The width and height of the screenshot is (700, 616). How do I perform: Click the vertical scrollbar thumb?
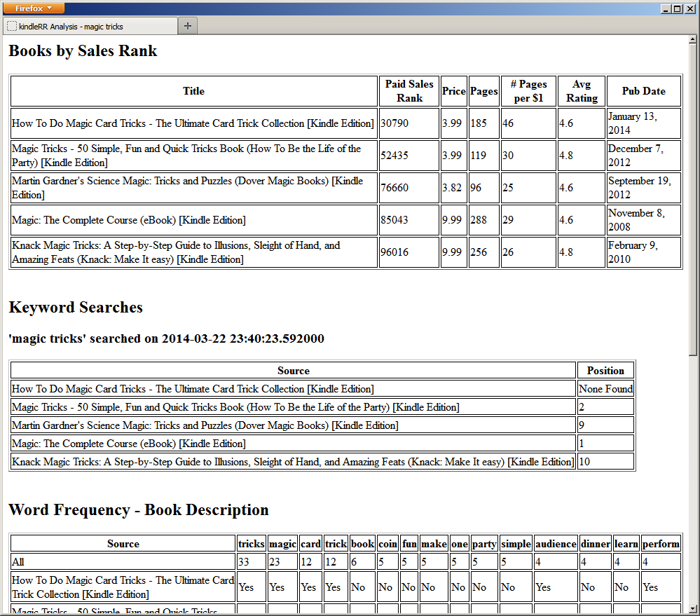[x=692, y=200]
